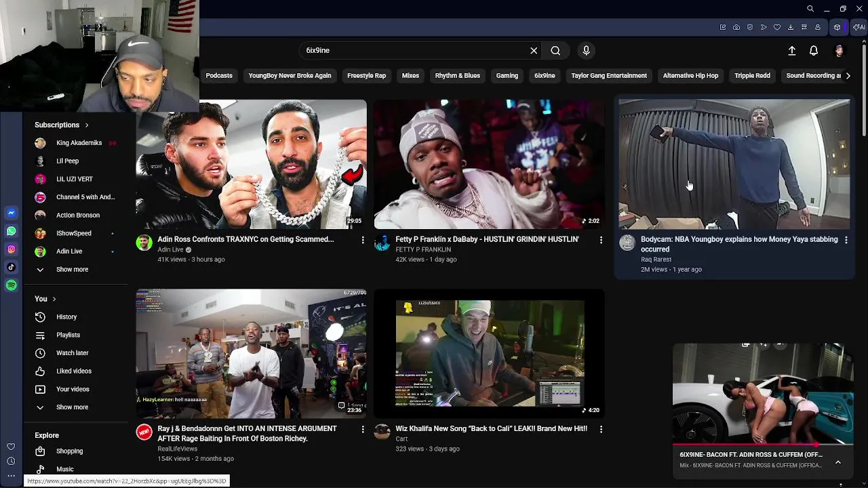
Task: Open options menu for Fetty P Franklin video
Action: 601,240
